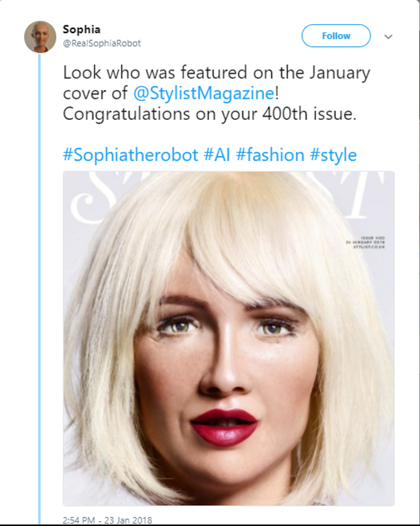Open the tweet options chevron dropdown

pyautogui.click(x=388, y=37)
